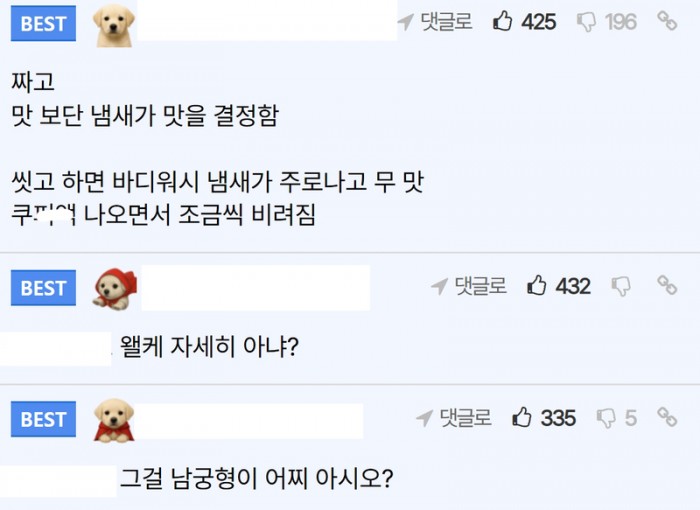Open the red-hooded puppy avatar profile
The width and height of the screenshot is (700, 510).
pos(115,289)
